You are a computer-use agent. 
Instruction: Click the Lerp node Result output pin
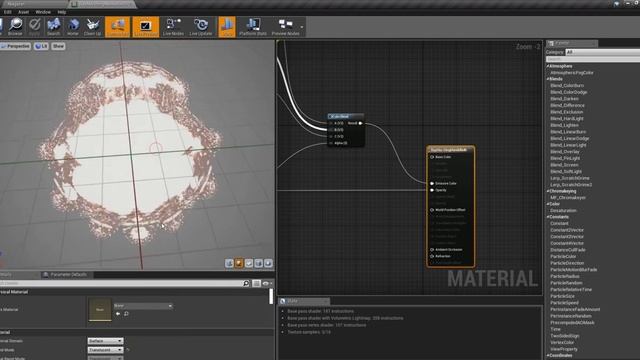click(360, 123)
